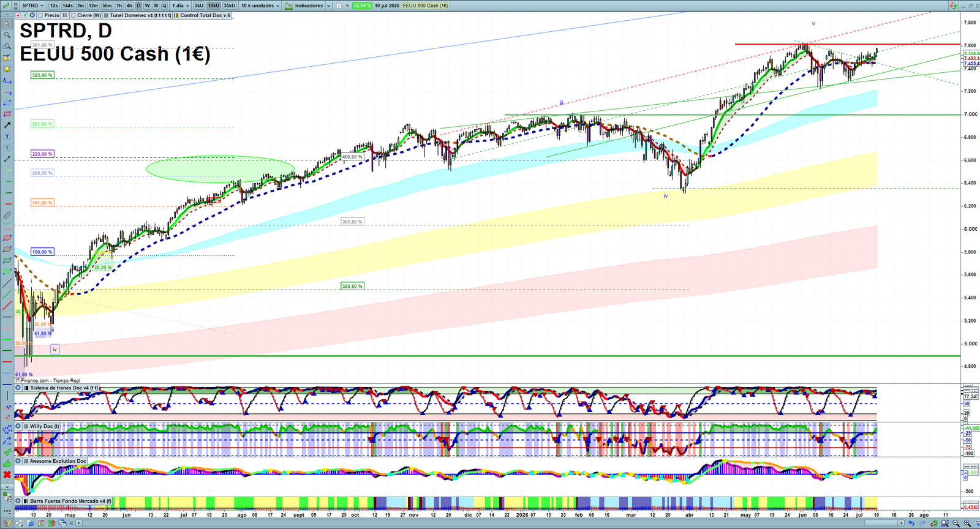Toggle the Precio checkbox
The width and height of the screenshot is (980, 529).
click(x=40, y=15)
